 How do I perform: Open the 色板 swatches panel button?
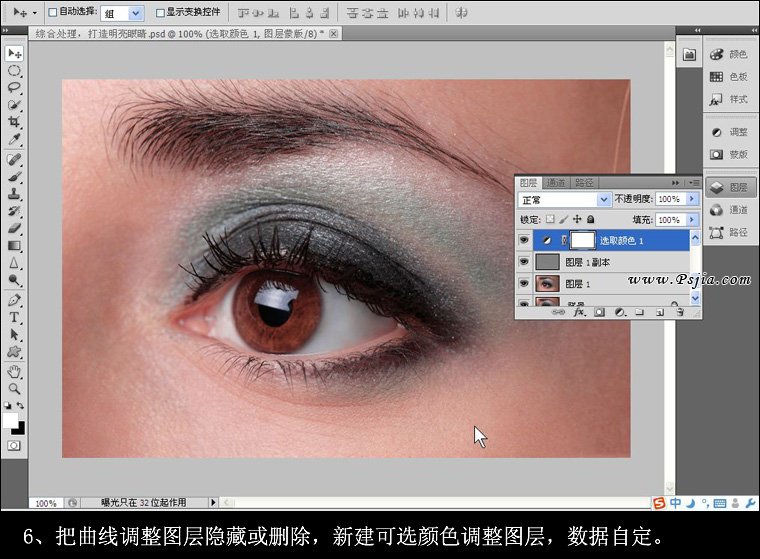point(729,77)
